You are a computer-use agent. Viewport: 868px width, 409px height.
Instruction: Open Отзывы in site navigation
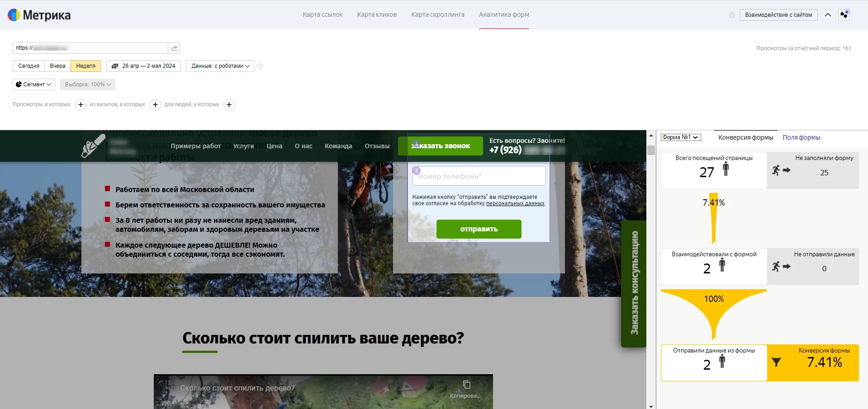377,146
